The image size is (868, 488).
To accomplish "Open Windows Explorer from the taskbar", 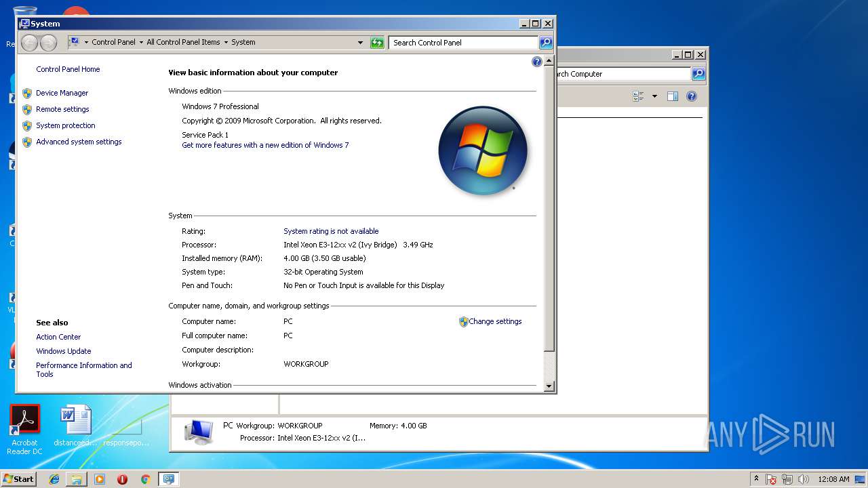I will pyautogui.click(x=77, y=479).
